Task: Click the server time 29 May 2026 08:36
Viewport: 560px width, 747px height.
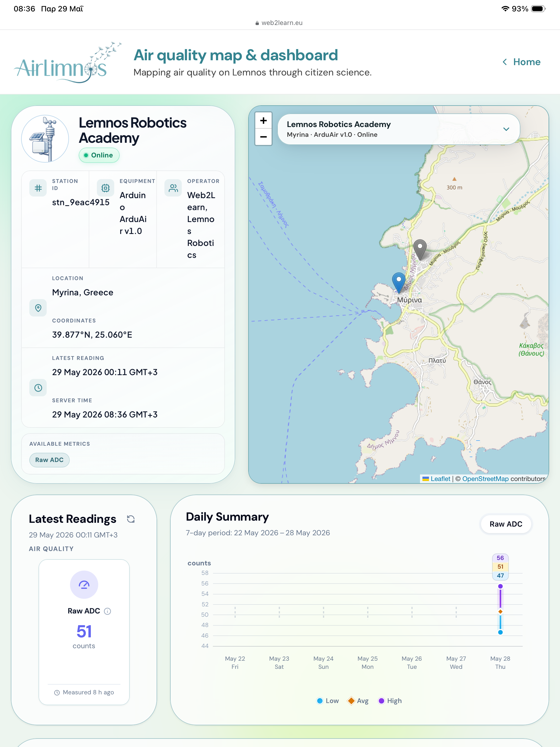Action: click(105, 414)
